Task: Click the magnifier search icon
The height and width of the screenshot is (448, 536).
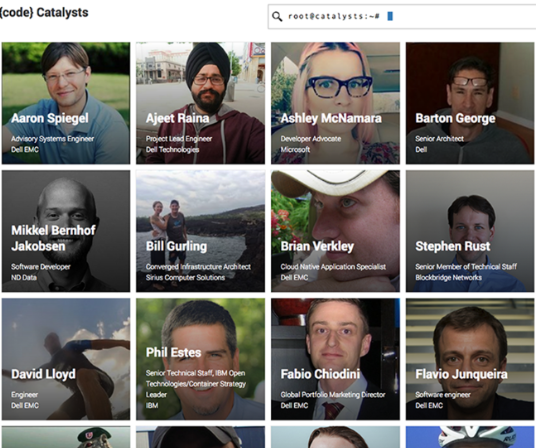Action: pos(277,16)
